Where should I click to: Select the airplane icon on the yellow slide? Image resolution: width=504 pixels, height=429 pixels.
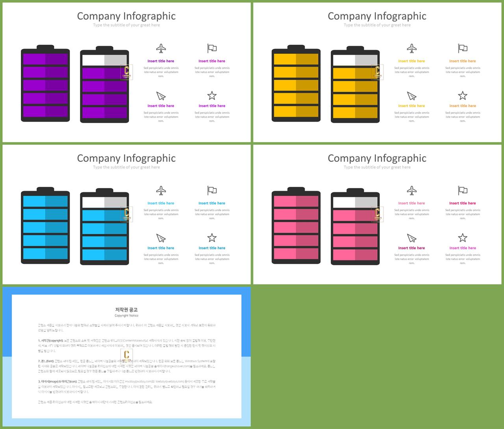[x=412, y=48]
